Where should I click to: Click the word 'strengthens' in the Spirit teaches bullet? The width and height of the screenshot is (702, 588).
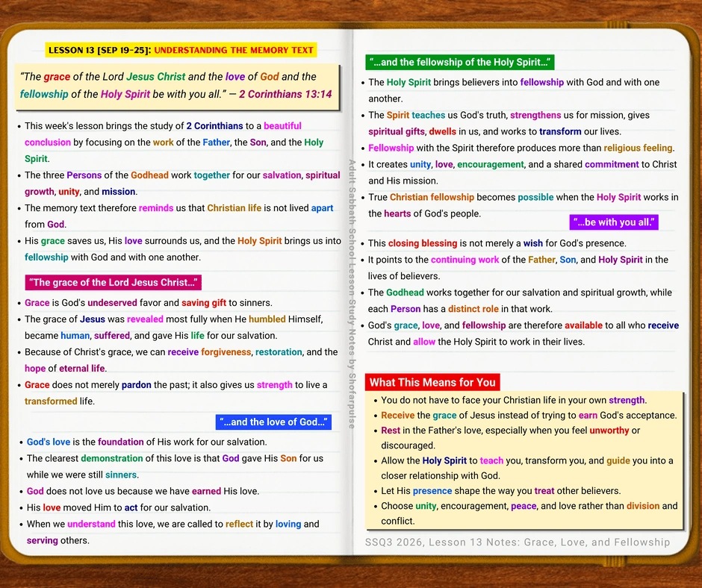pos(535,116)
